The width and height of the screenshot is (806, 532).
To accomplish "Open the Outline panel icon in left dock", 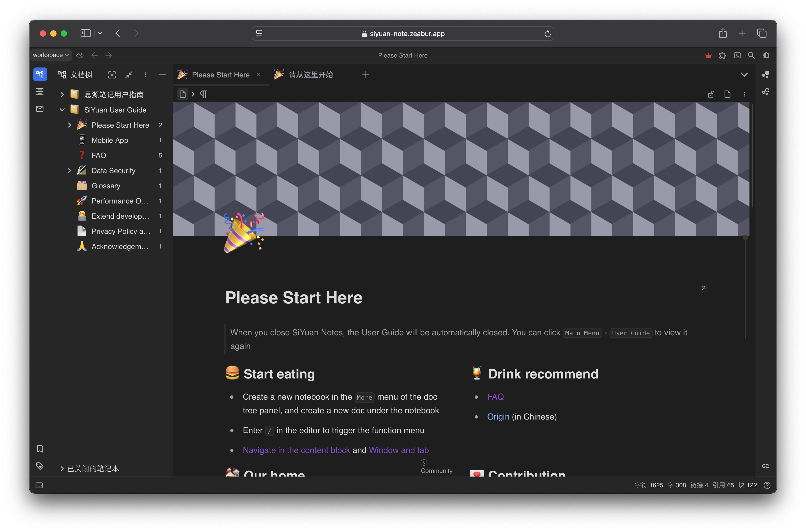I will point(40,91).
